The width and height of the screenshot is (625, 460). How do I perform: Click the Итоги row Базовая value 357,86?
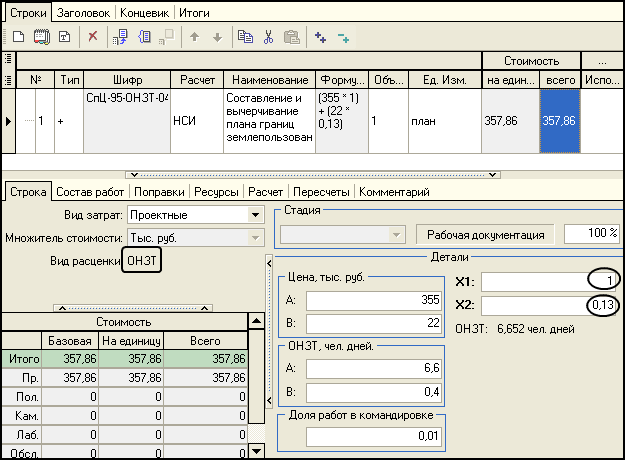tap(70, 359)
